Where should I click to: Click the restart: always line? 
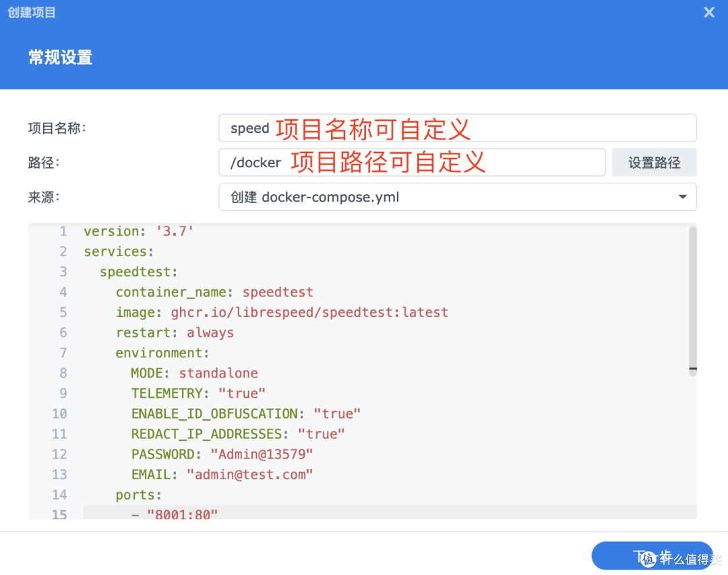pyautogui.click(x=175, y=333)
